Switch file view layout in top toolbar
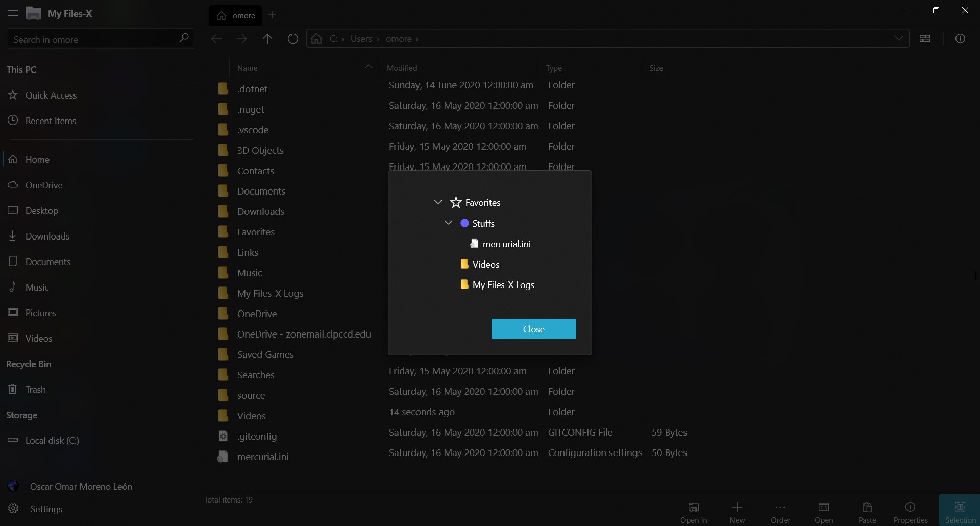The width and height of the screenshot is (980, 526). [926, 38]
